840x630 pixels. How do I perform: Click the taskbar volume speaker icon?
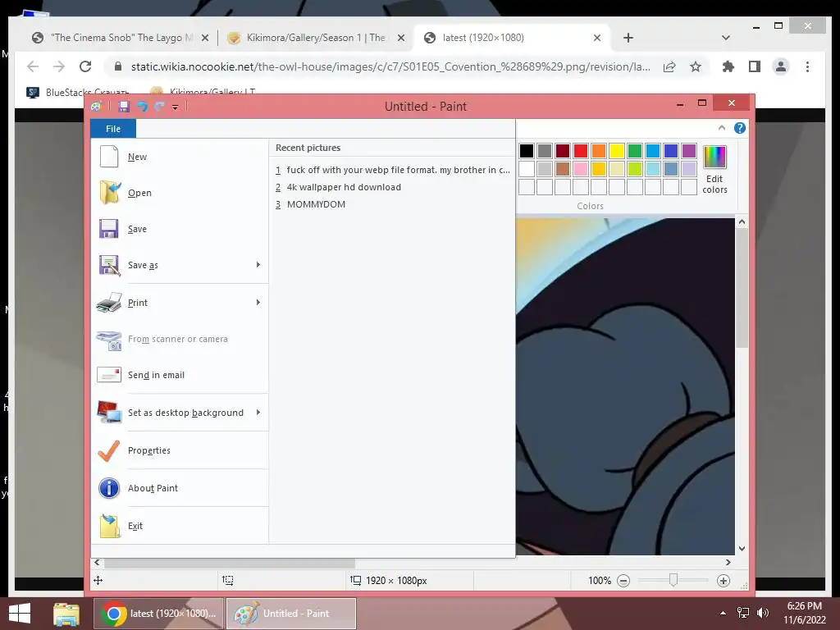762,613
